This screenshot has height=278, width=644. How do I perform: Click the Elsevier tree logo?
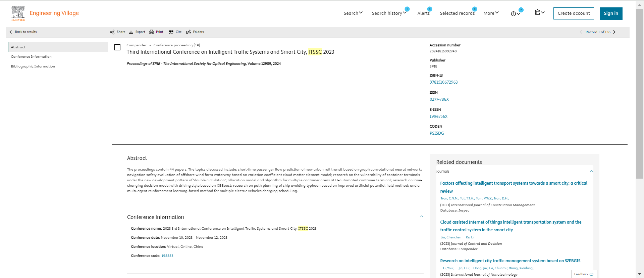(18, 13)
